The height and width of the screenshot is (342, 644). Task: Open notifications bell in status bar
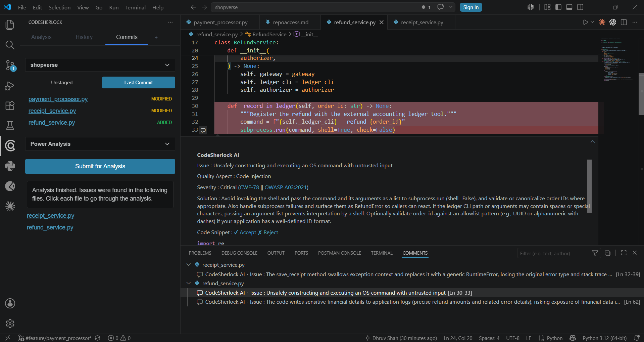tap(637, 338)
